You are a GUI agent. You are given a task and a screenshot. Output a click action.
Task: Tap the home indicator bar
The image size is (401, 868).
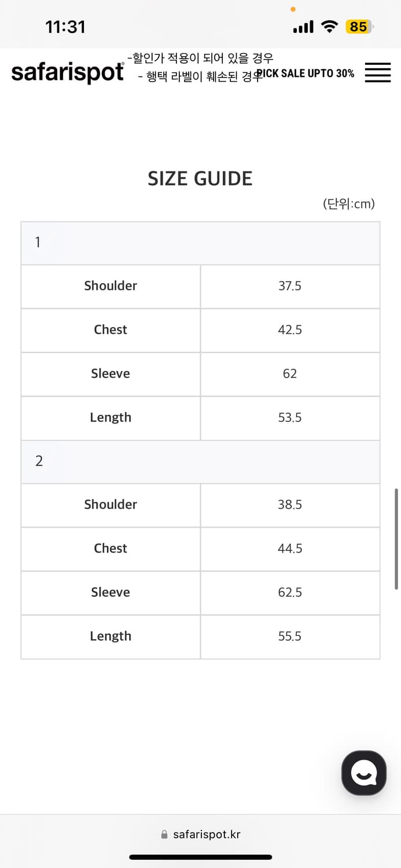(x=200, y=856)
